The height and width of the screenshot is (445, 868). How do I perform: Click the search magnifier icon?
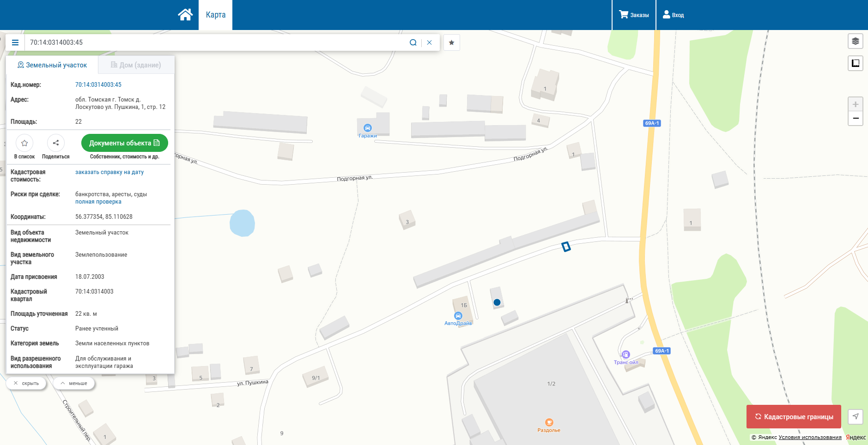pos(413,42)
